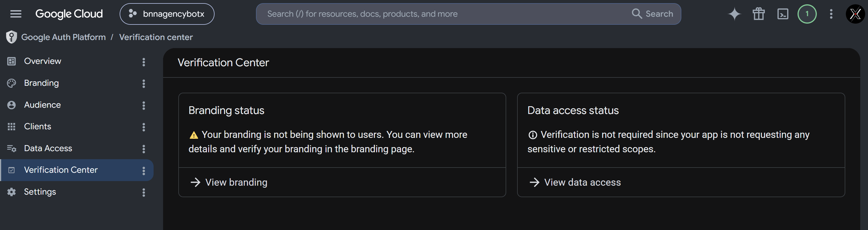868x230 pixels.
Task: Click the Audience person icon
Action: [12, 105]
